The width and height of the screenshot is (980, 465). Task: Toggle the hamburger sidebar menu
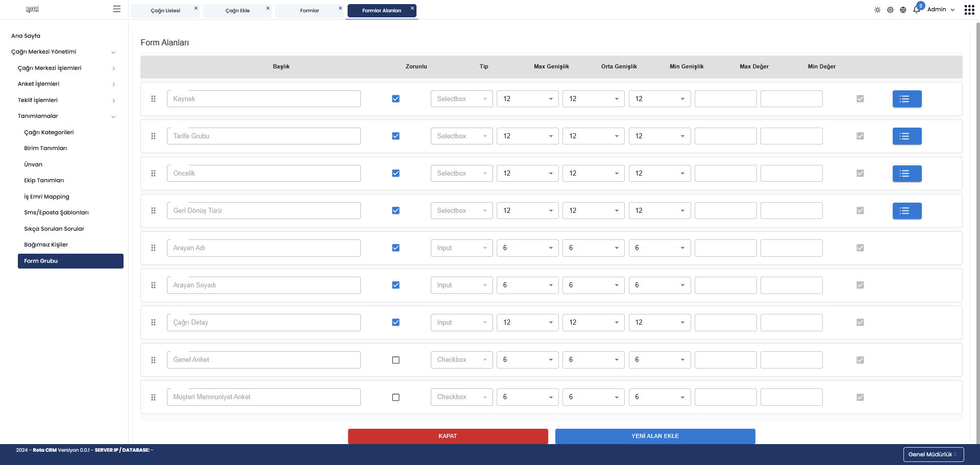click(117, 9)
